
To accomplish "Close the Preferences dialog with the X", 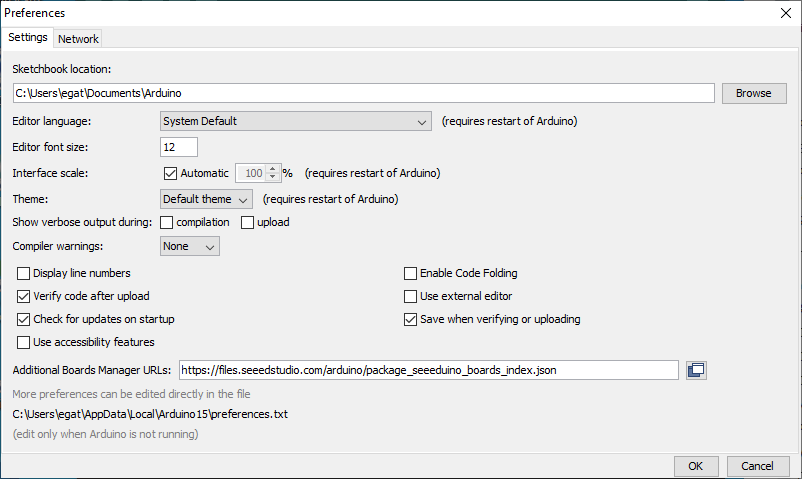I will pos(786,13).
